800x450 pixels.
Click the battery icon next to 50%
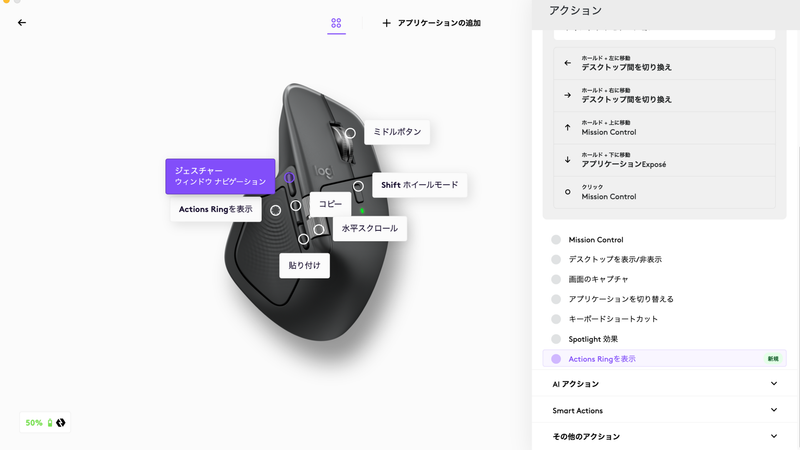pyautogui.click(x=50, y=423)
